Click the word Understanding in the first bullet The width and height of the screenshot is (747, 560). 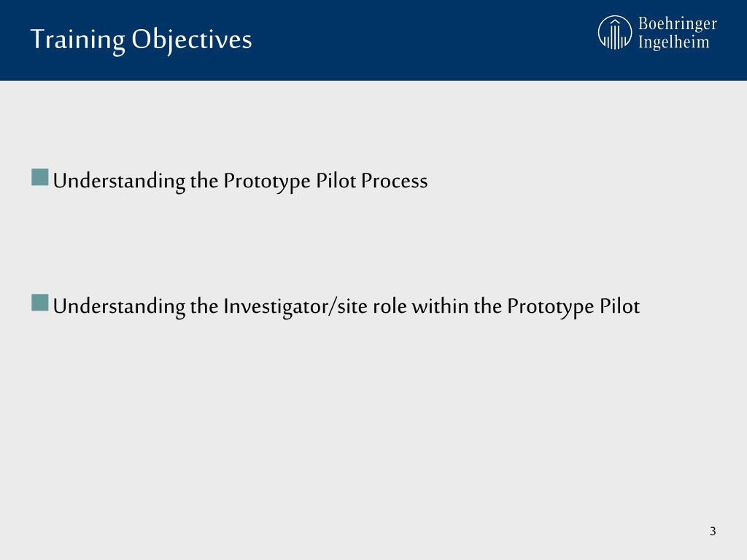[x=119, y=182]
